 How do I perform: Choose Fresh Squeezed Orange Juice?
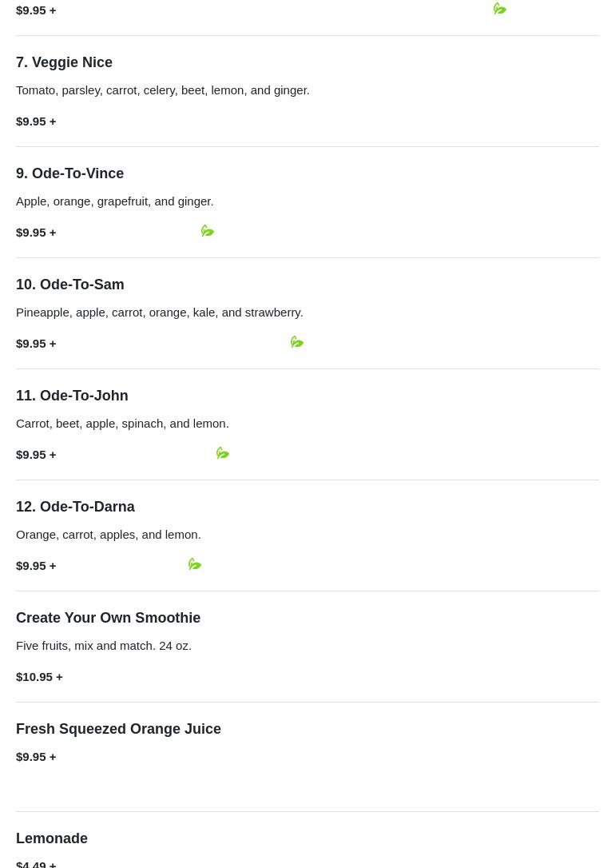coord(118,729)
